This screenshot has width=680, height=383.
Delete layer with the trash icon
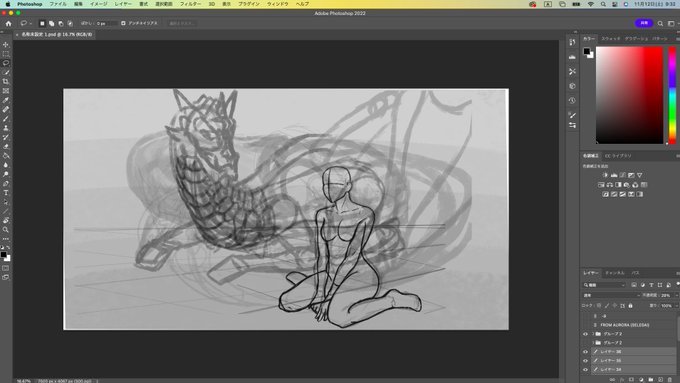click(670, 380)
